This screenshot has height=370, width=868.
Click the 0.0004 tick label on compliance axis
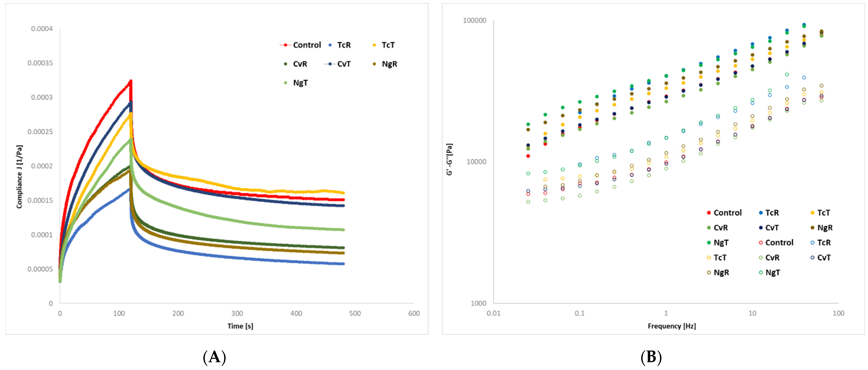42,29
